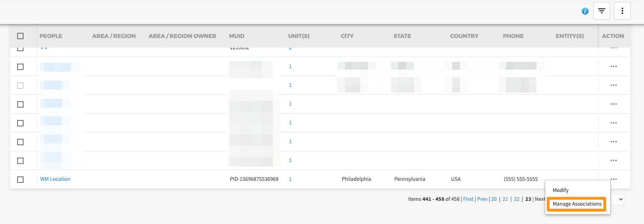Click the Items 441 - 458 of 458 text

434,199
